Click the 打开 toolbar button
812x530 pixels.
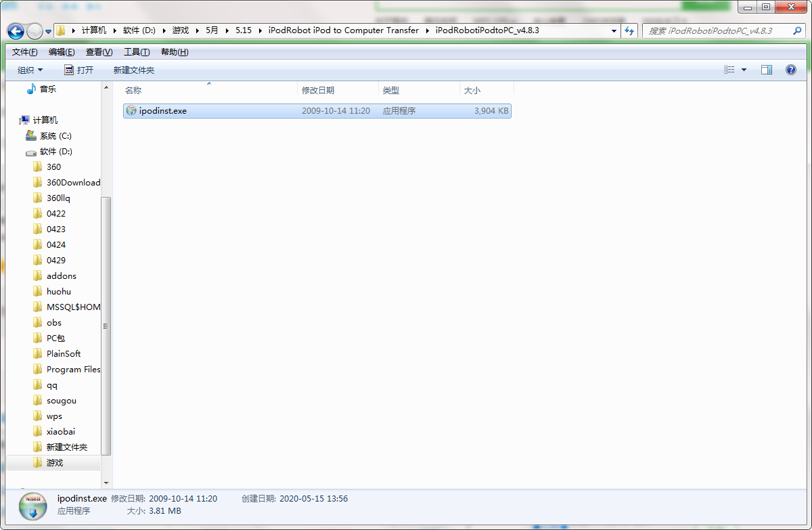[x=79, y=70]
